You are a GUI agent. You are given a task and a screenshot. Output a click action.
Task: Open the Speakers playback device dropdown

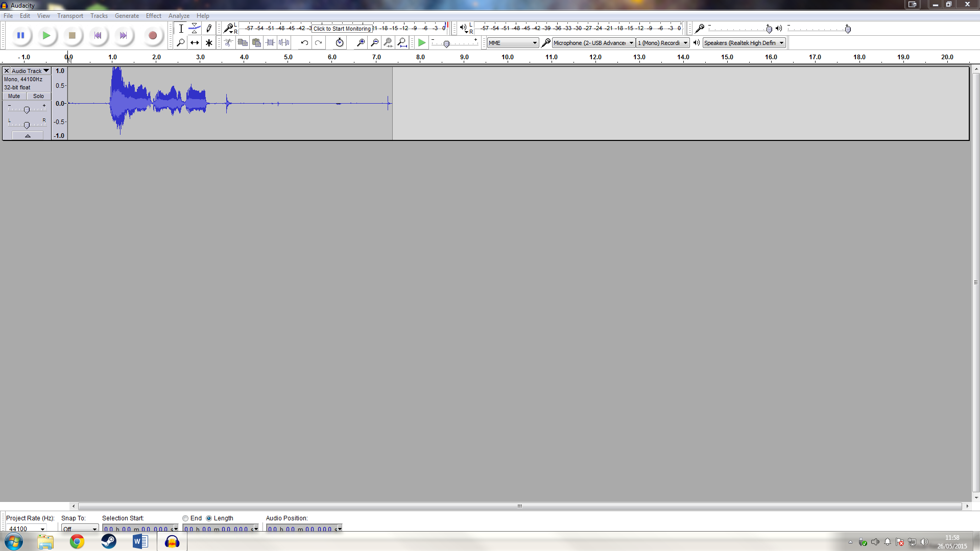tap(744, 43)
